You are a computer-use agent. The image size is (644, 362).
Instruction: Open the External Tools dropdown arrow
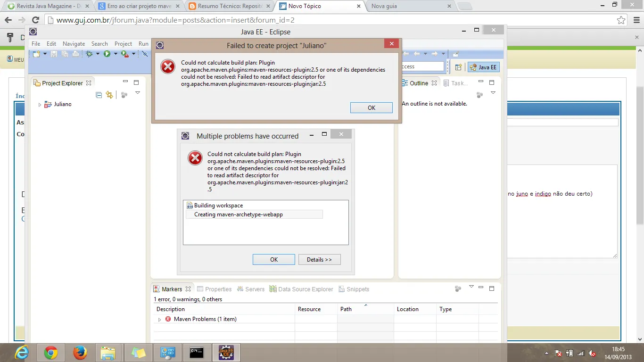[133, 54]
